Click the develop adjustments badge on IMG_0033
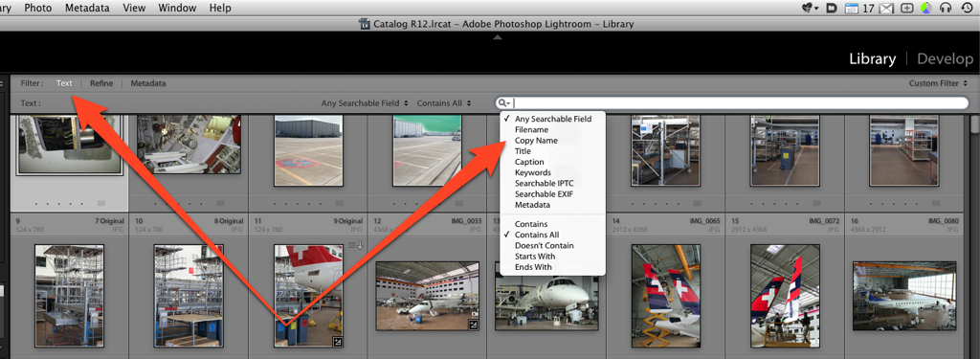Screen dimensions: 980x359 coord(474,325)
